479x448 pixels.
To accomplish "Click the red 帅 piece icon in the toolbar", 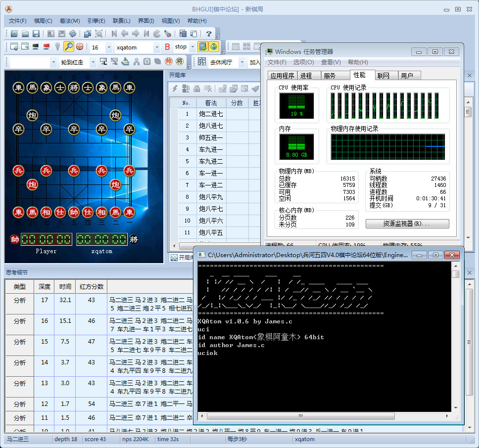I will (169, 62).
